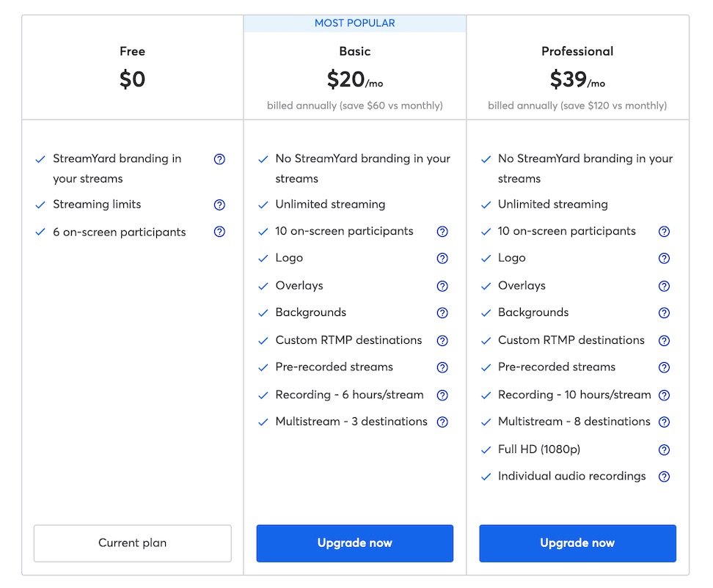This screenshot has width=713, height=588.
Task: Click 'Unlimited streaming' in Basic plan
Action: (330, 205)
